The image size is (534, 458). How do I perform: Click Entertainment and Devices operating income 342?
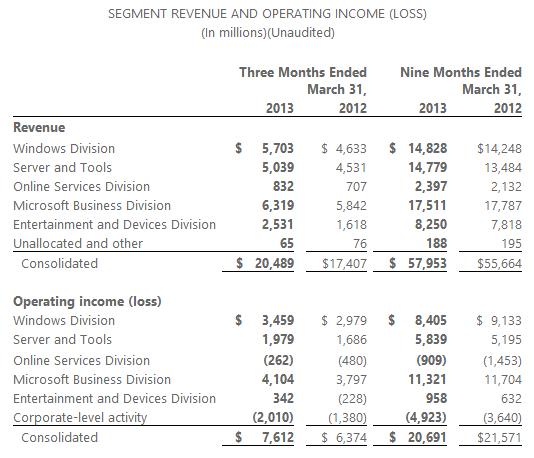coord(283,399)
